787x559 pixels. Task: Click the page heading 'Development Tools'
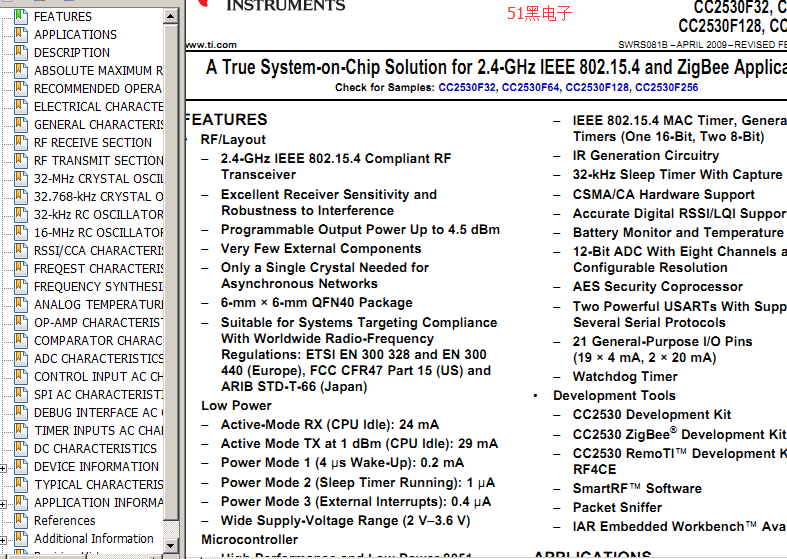(x=614, y=395)
